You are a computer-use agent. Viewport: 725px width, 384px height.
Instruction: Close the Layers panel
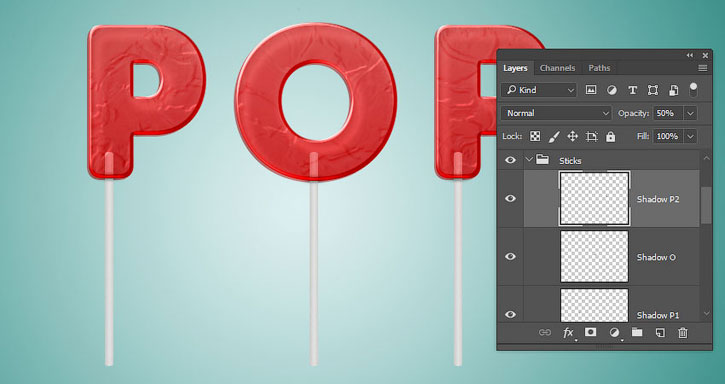(x=705, y=56)
